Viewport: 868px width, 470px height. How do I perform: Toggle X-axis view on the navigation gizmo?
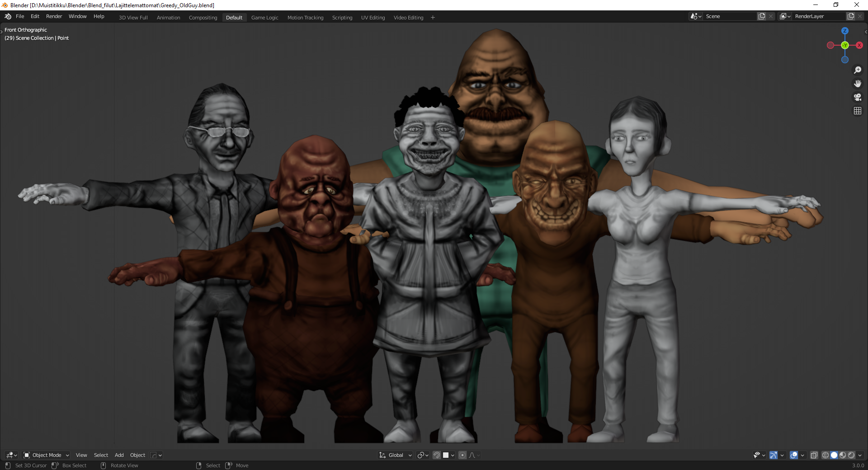pos(859,45)
